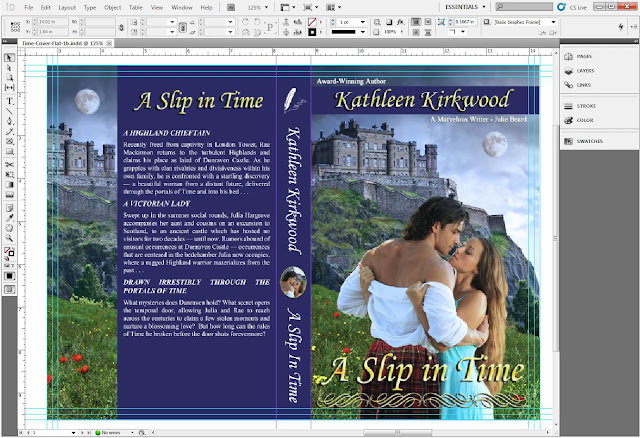Select the Pencil tool
This screenshot has width=640, height=438.
(9, 131)
